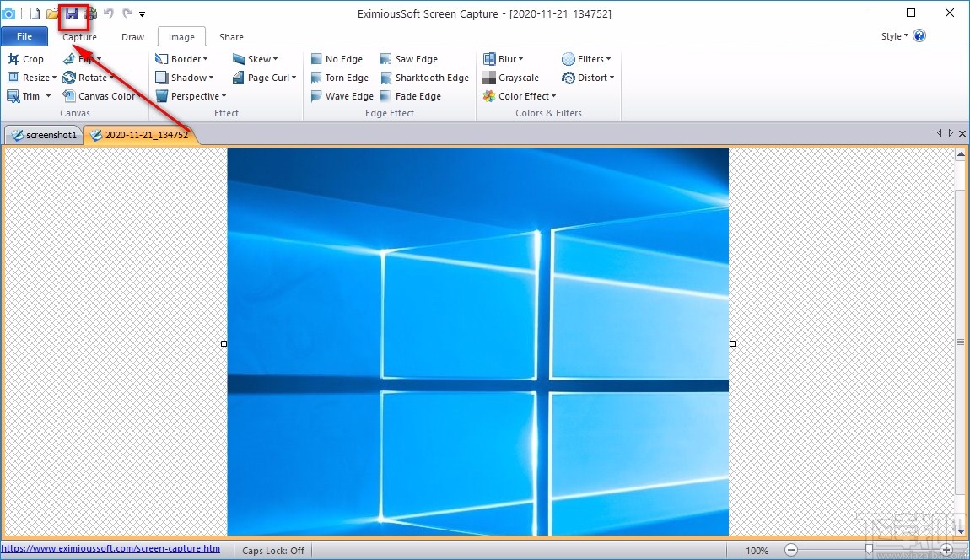Open the Color Effect menu
Screen dimensions: 970x560
coord(520,96)
